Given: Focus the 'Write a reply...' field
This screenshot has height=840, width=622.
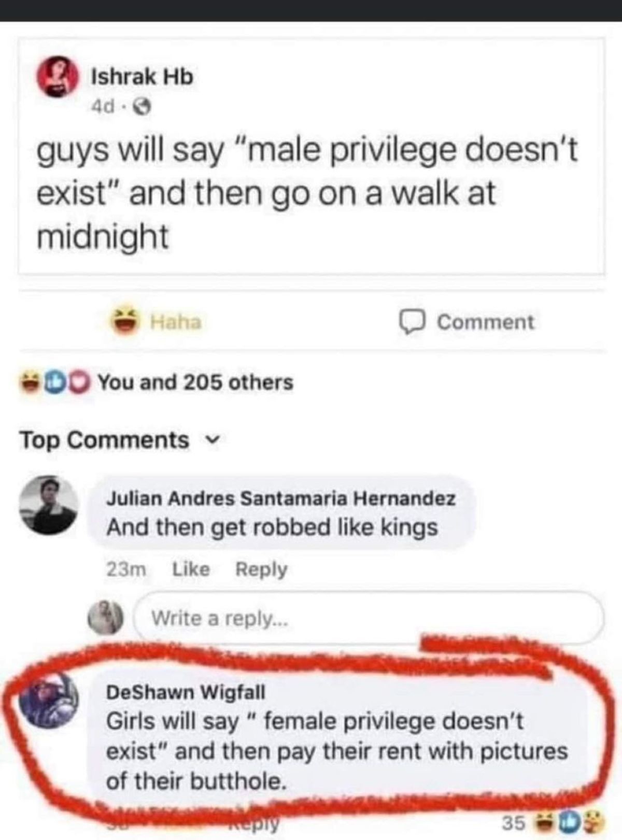Looking at the screenshot, I should coord(369,618).
